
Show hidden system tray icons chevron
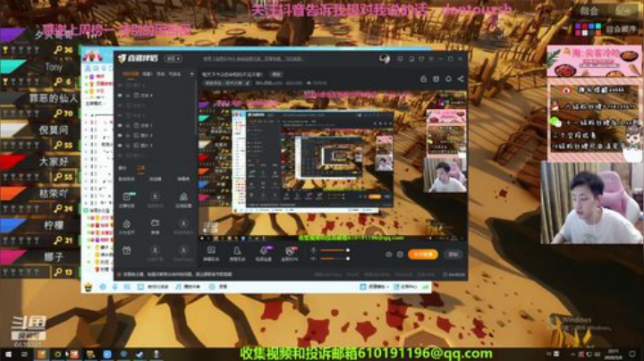click(x=573, y=354)
